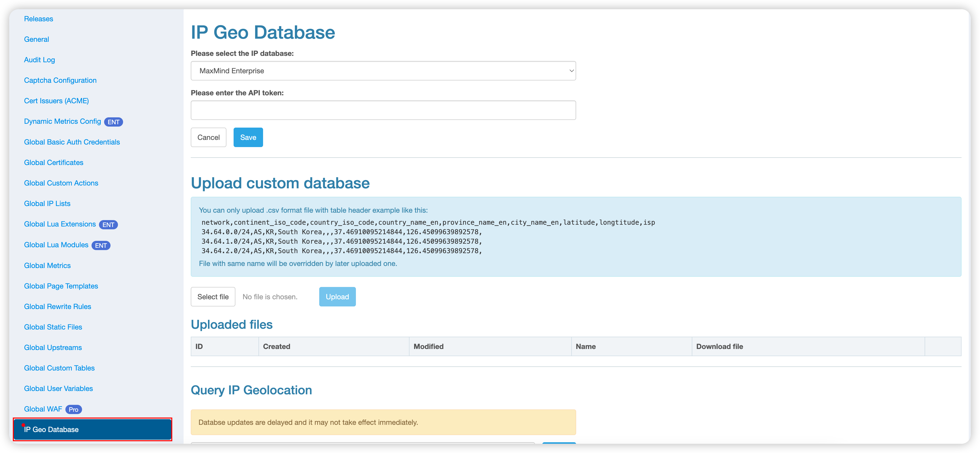Image resolution: width=980 pixels, height=453 pixels.
Task: Click the Select file button
Action: [x=213, y=296]
